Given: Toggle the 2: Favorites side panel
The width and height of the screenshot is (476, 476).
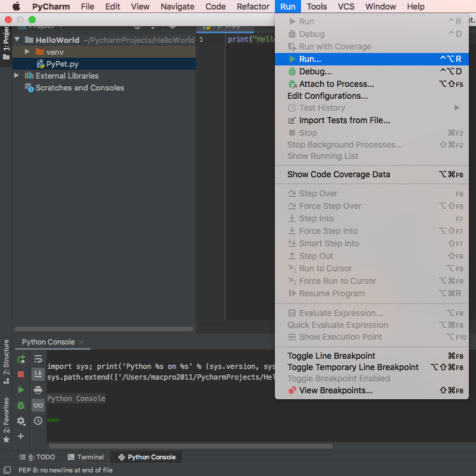Looking at the screenshot, I should pyautogui.click(x=6, y=420).
